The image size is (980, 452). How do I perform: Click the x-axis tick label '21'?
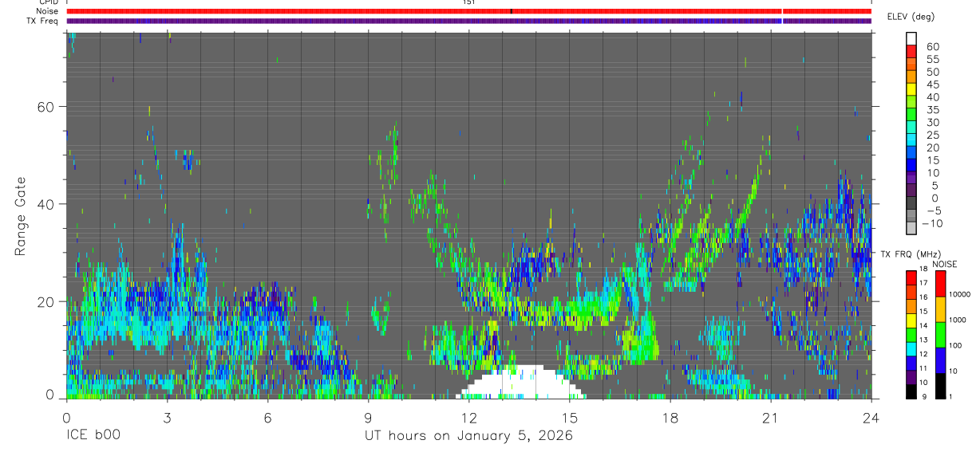pyautogui.click(x=770, y=417)
